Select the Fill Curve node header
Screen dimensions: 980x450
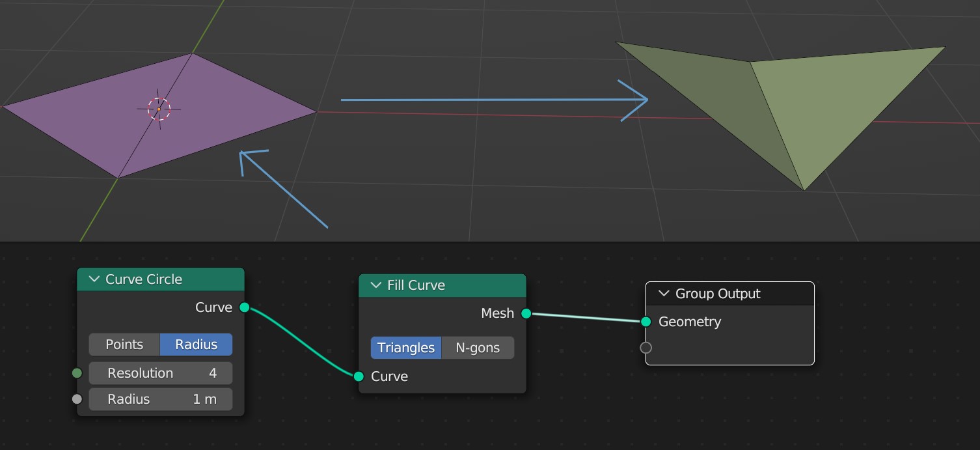[x=442, y=285]
